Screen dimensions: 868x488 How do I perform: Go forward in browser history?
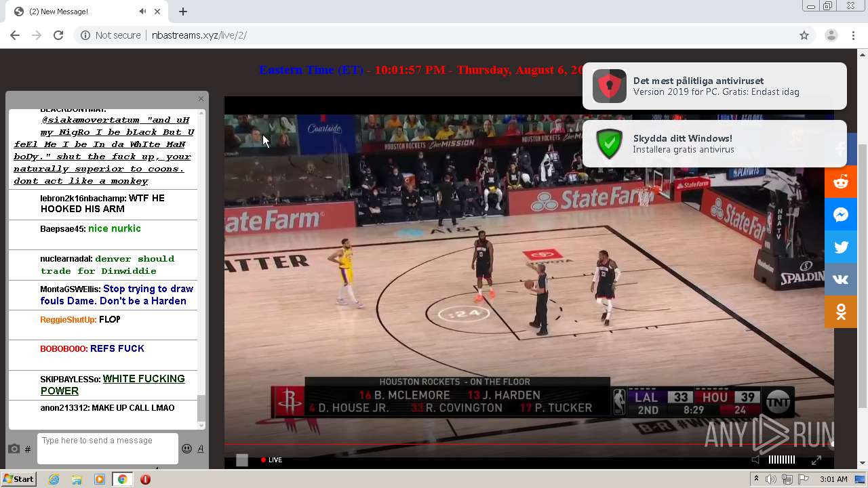37,35
